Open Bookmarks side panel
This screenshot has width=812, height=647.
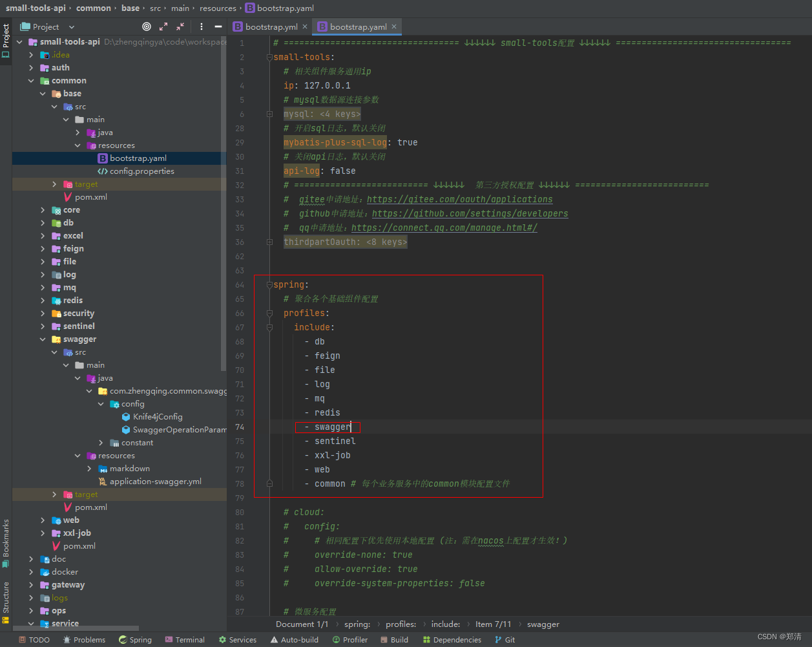[6, 543]
